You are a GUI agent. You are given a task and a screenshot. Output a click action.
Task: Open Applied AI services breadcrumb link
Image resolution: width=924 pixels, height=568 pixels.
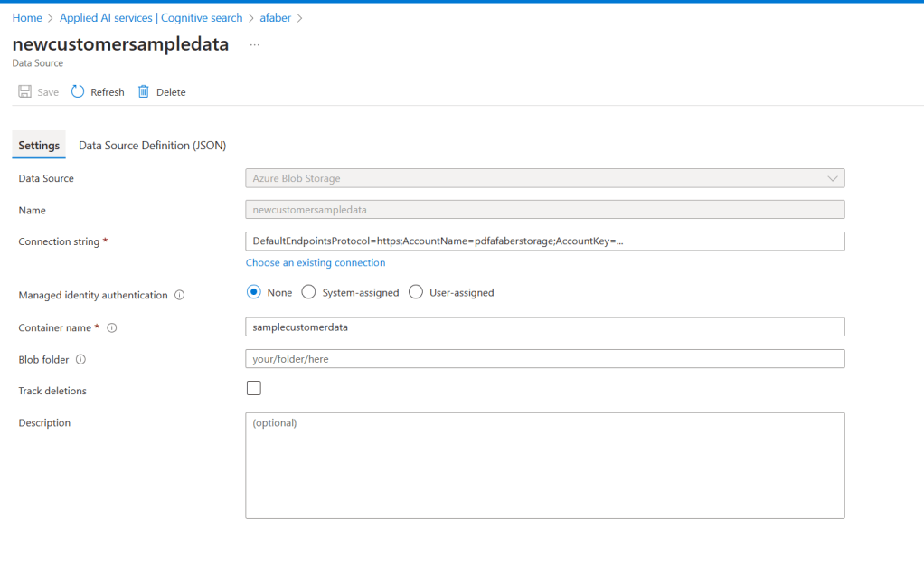[x=150, y=18]
